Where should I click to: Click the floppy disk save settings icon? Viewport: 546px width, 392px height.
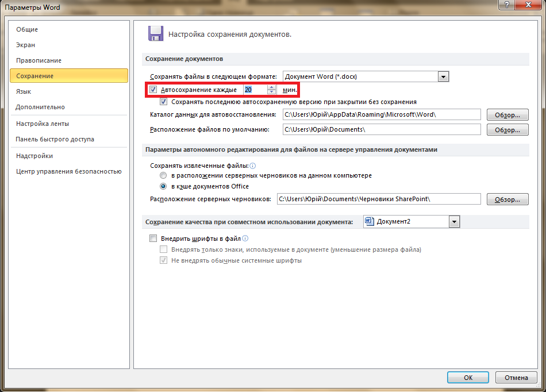click(156, 34)
